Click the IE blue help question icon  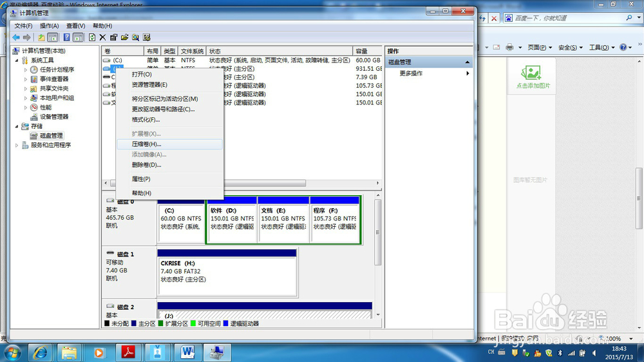[x=623, y=47]
